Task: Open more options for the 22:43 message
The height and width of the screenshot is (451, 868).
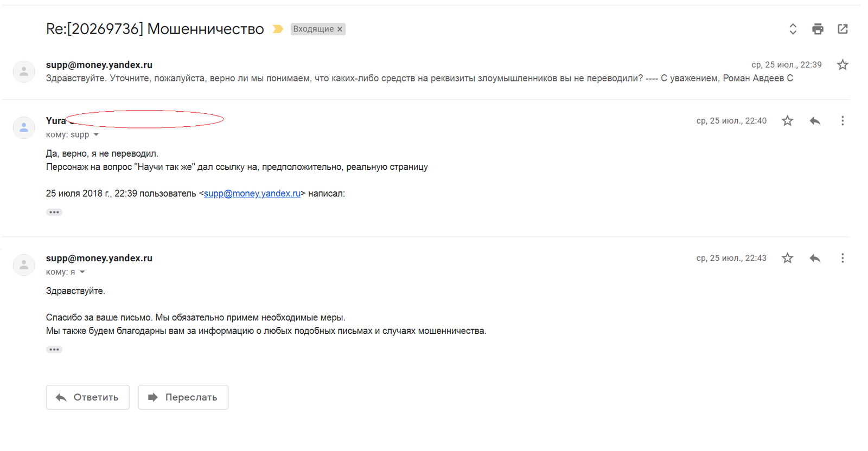Action: 843,259
